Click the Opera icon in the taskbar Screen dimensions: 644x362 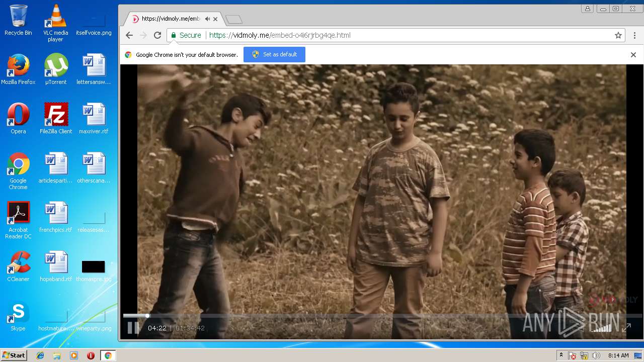(91, 355)
